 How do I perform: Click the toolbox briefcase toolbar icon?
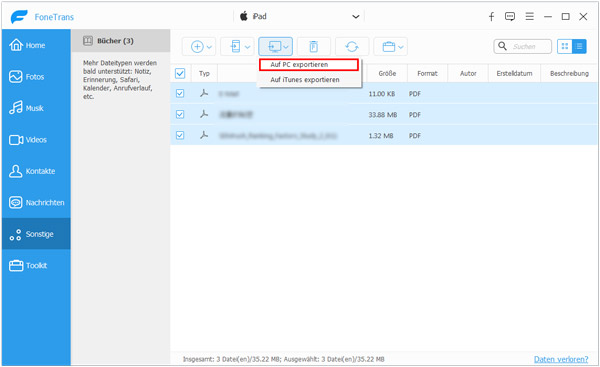(x=388, y=47)
